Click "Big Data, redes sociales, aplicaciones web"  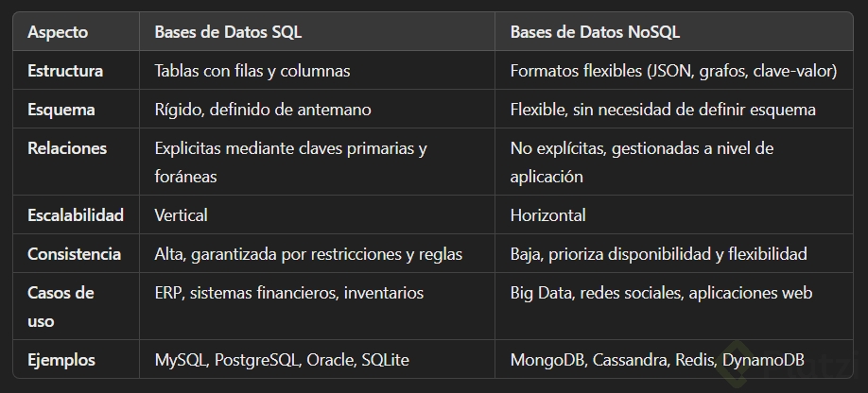coord(661,293)
